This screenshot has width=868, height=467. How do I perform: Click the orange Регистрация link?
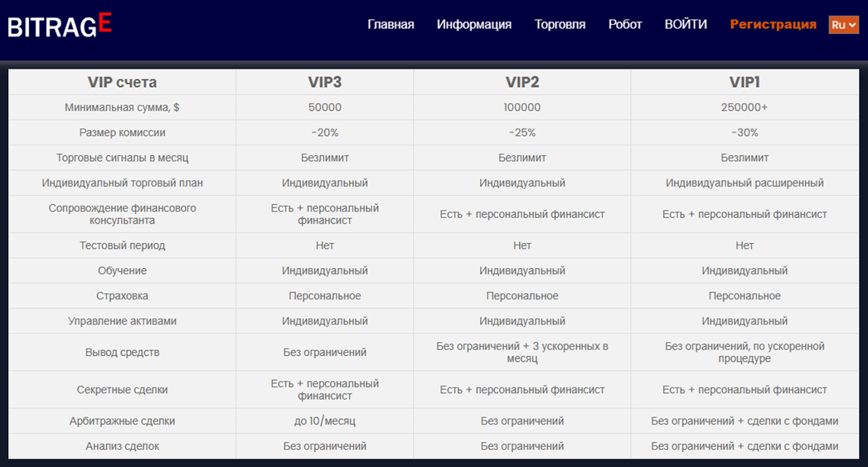773,24
